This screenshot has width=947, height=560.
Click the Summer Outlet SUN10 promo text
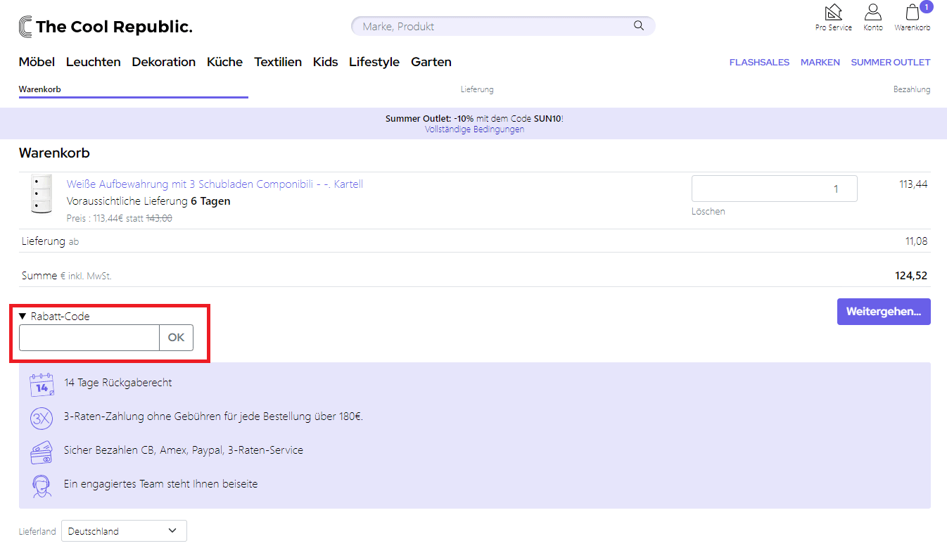pos(474,119)
